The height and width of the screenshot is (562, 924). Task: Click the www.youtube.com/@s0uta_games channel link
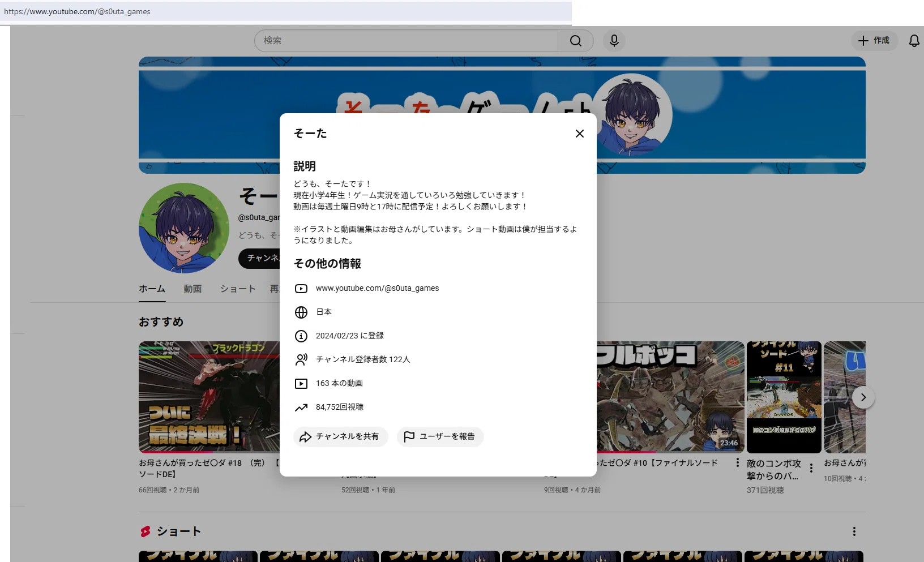click(377, 288)
